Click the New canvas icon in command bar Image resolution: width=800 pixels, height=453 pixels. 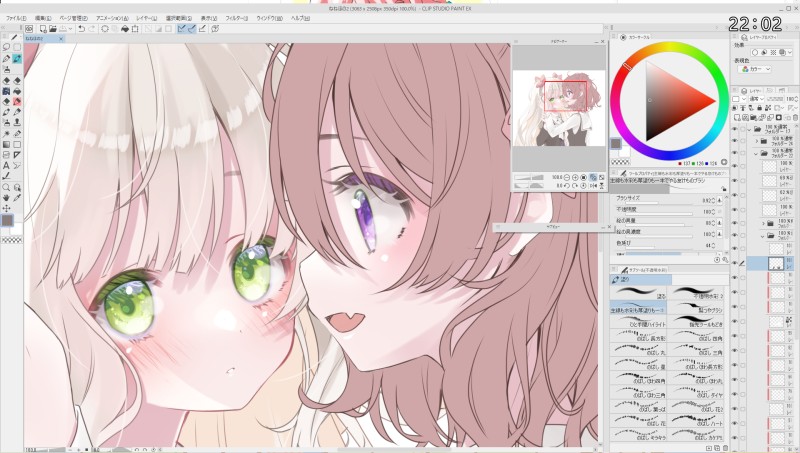pyautogui.click(x=43, y=29)
